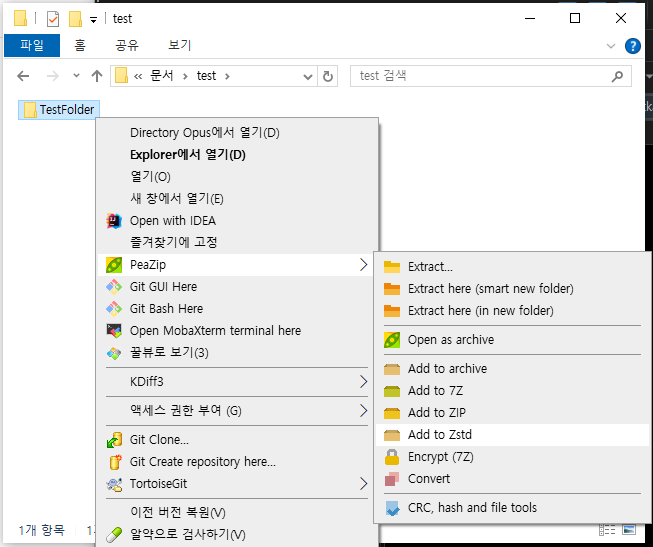Click the test breadcrumb segment
Viewport: 653px width, 547px height.
[206, 76]
